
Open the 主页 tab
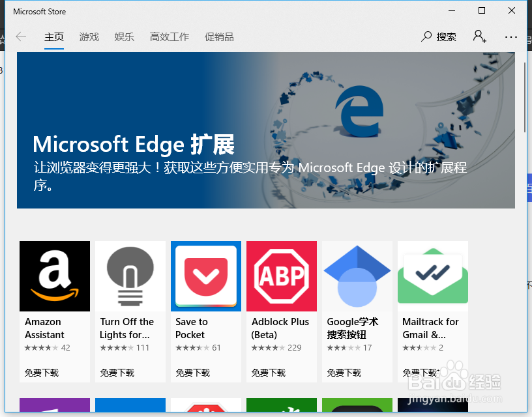point(54,37)
